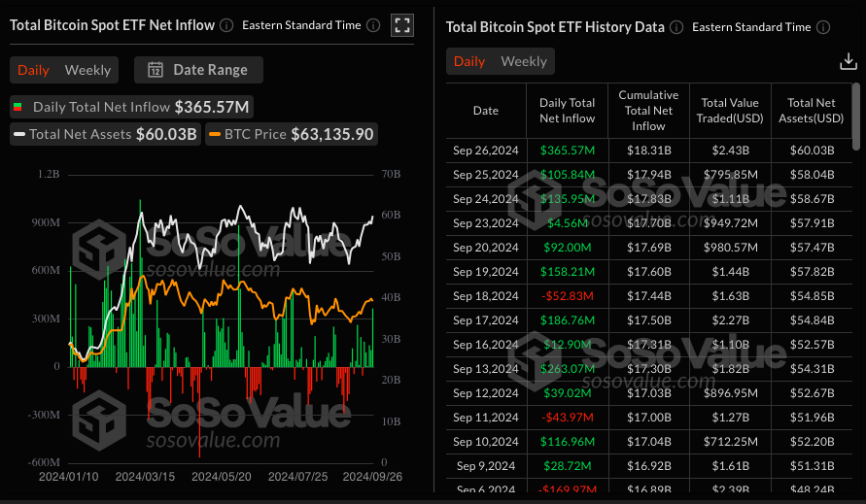
Task: Click the Daily Total Net Inflow column header
Action: pos(567,111)
